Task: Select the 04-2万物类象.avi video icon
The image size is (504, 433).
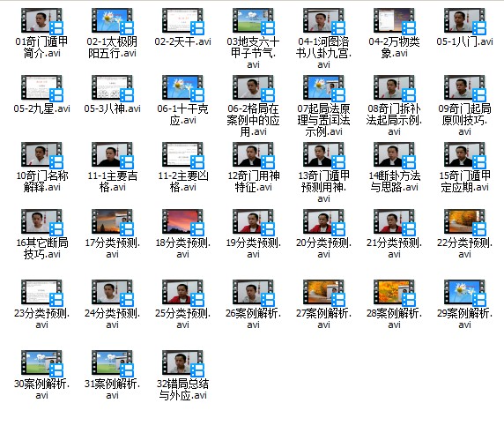Action: click(x=395, y=21)
